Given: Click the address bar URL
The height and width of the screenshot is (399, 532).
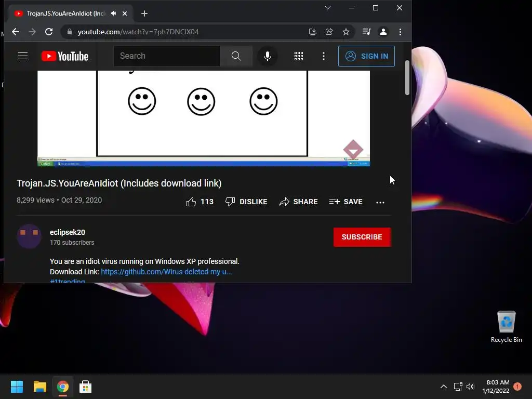Looking at the screenshot, I should point(138,32).
